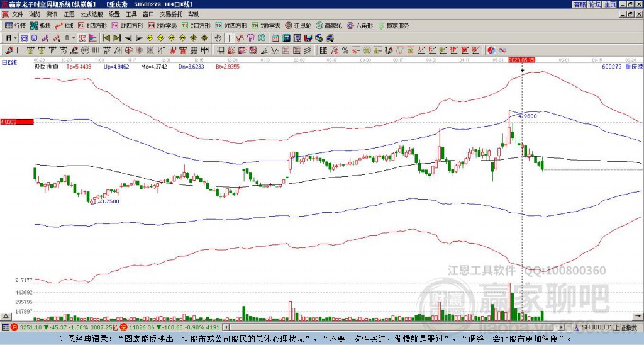Select the hand pan tool icon
The width and height of the screenshot is (644, 345).
point(218,38)
